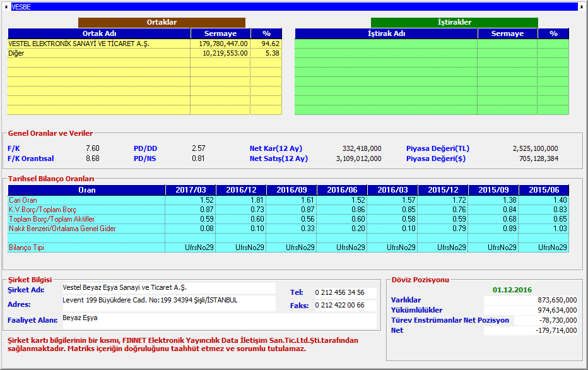Select the Piyasa Değeri($) label
Screen dimensions: 588x370
(436, 158)
